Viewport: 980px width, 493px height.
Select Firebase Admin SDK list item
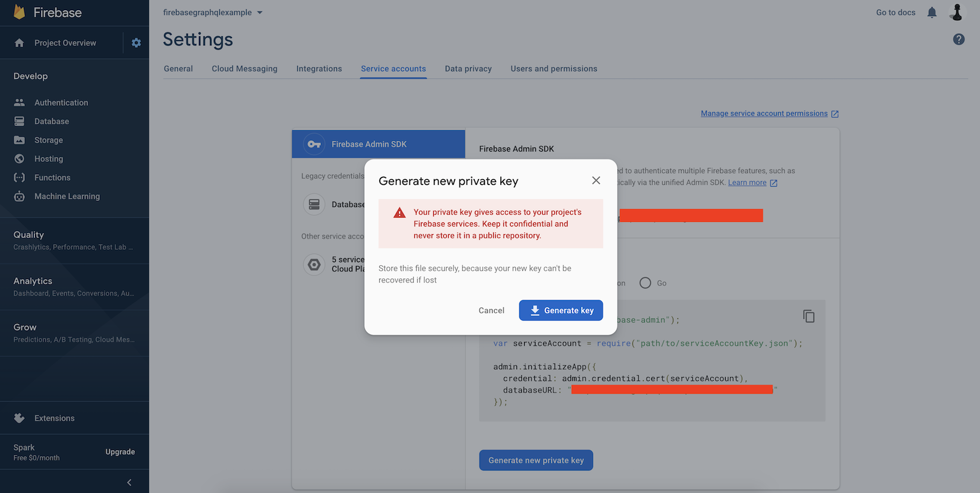tap(379, 144)
